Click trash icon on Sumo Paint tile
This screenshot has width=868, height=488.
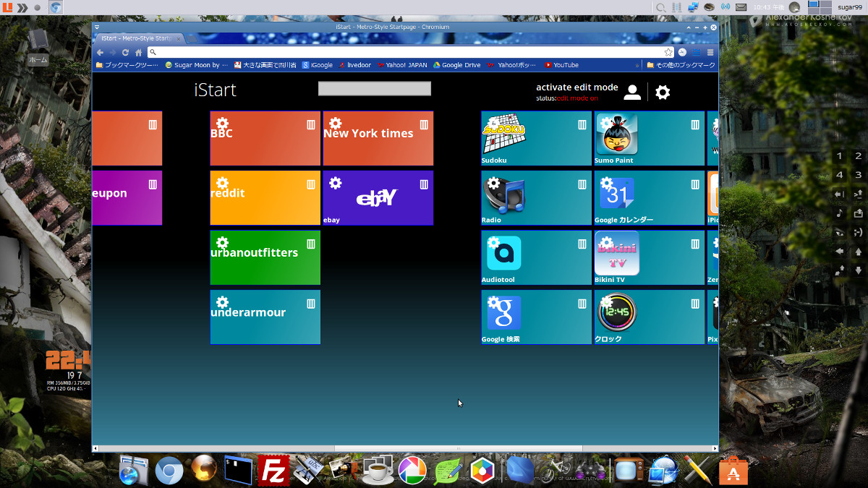click(x=695, y=124)
